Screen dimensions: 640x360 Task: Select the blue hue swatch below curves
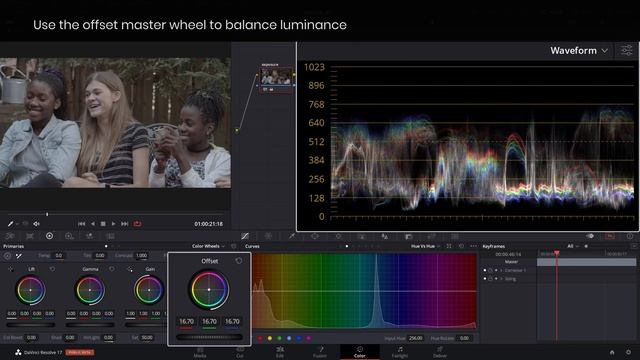(299, 338)
